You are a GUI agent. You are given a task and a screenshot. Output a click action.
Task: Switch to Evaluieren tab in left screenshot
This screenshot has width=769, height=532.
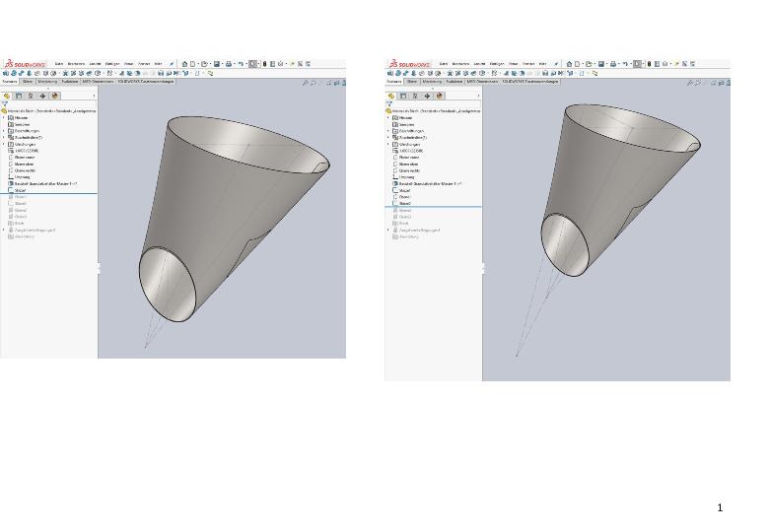pyautogui.click(x=70, y=82)
